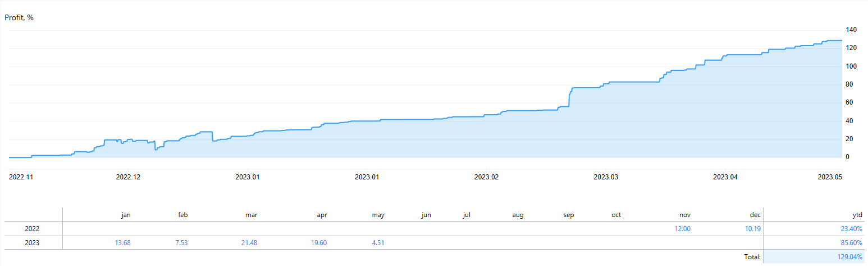Click the March 2023 value 21.48
This screenshot has height=266, width=868.
249,243
